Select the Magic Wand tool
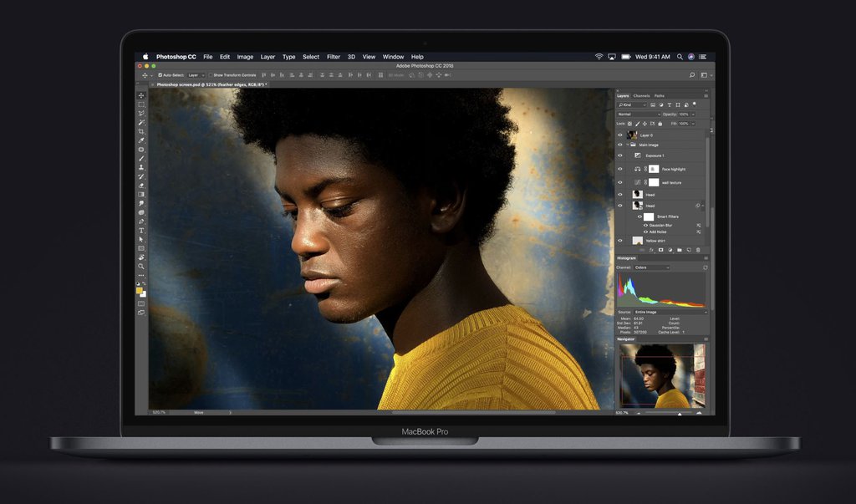Screen dimensions: 856x504 141,122
